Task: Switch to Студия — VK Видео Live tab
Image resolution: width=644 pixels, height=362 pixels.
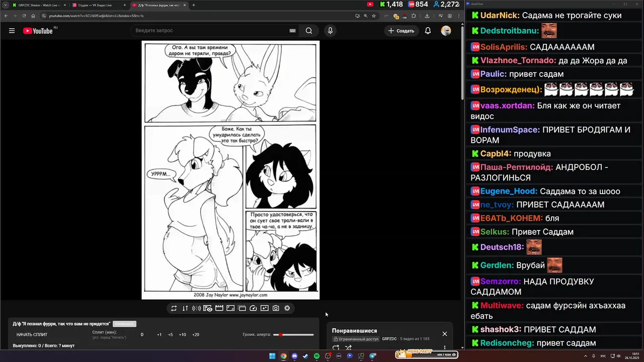Action: tap(99, 5)
